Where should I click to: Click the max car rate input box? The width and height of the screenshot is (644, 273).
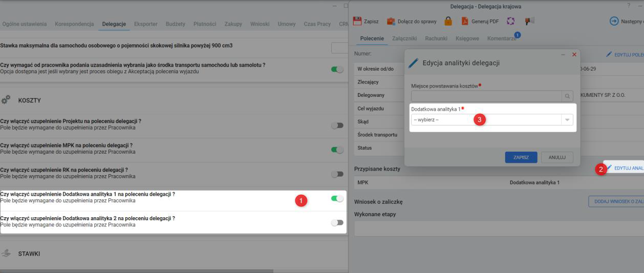click(339, 48)
